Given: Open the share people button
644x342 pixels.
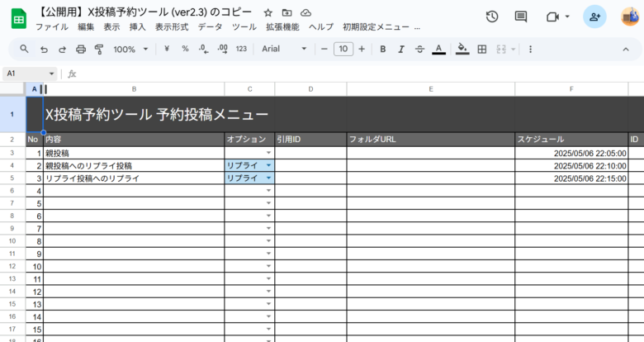Looking at the screenshot, I should pyautogui.click(x=594, y=17).
